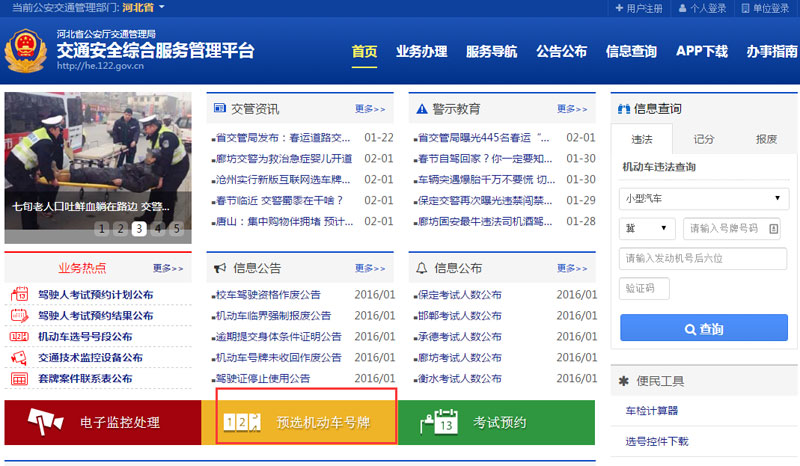This screenshot has width=800, height=466.
Task: Click the 信息公布 bell icon
Action: coord(421,268)
